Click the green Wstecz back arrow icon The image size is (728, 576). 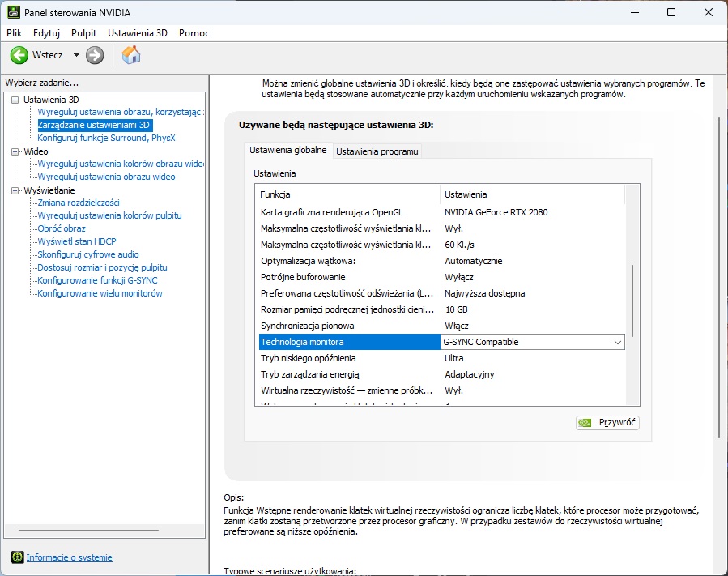(x=19, y=55)
